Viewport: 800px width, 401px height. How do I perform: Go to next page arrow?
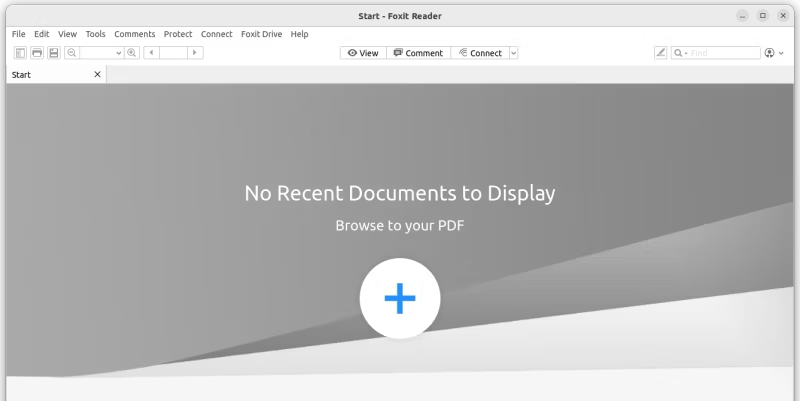tap(195, 53)
